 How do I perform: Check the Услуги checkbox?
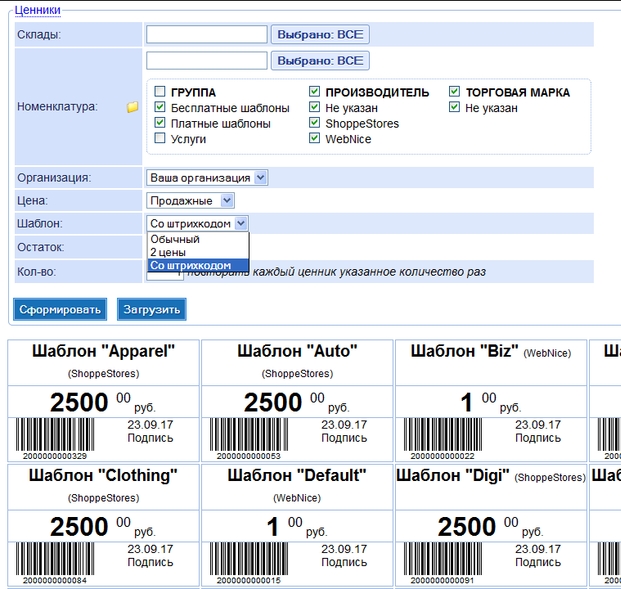pyautogui.click(x=160, y=139)
